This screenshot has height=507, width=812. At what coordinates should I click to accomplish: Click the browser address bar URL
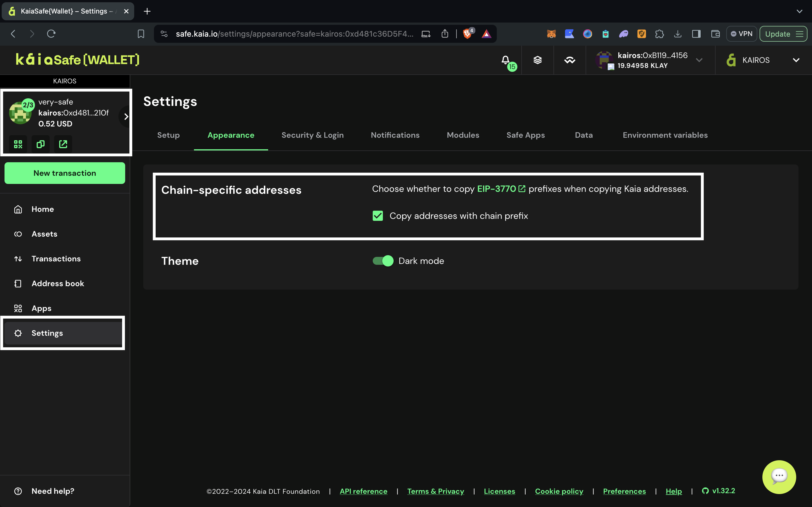294,34
